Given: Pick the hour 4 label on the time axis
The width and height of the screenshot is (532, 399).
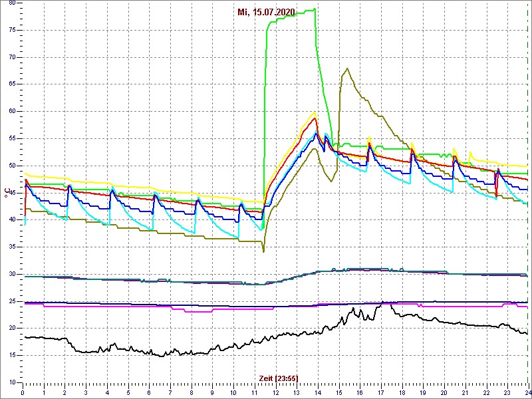Looking at the screenshot, I should (x=107, y=393).
